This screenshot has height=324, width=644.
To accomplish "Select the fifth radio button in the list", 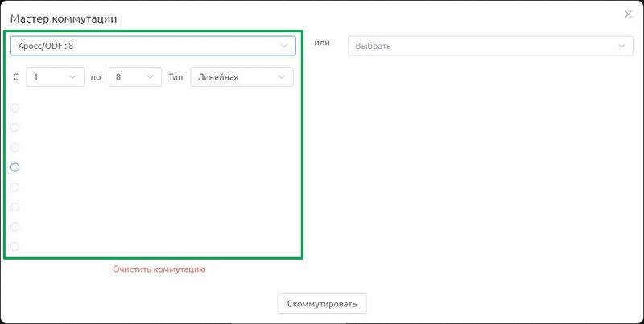I will pyautogui.click(x=14, y=187).
